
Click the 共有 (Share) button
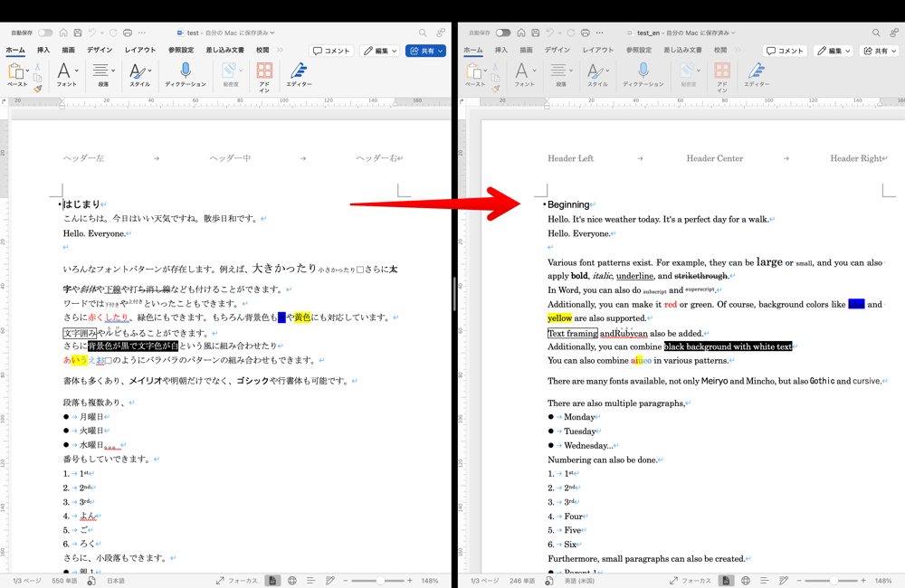click(425, 51)
